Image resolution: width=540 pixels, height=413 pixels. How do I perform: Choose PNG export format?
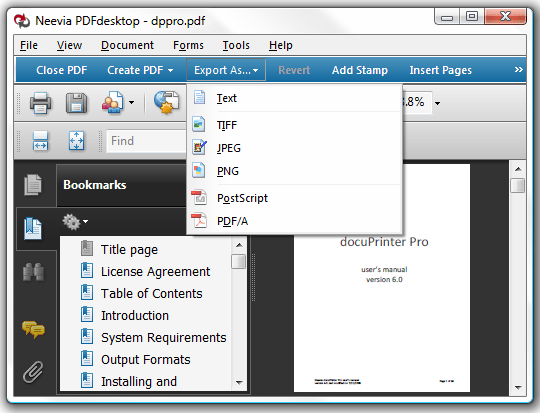pyautogui.click(x=295, y=171)
